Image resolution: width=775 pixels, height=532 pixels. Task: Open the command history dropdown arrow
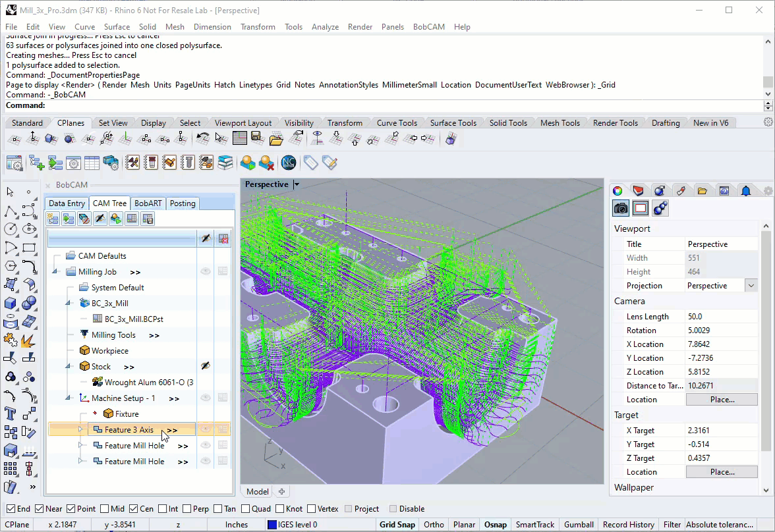[x=768, y=105]
